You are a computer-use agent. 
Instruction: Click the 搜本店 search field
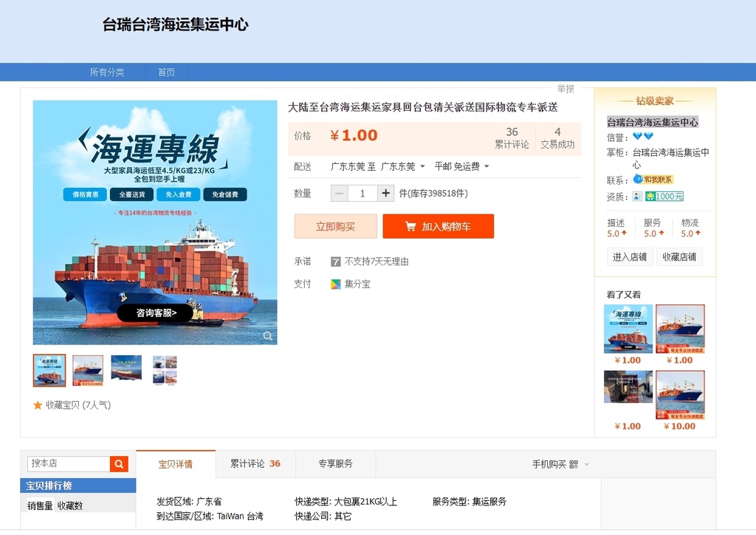pos(69,464)
